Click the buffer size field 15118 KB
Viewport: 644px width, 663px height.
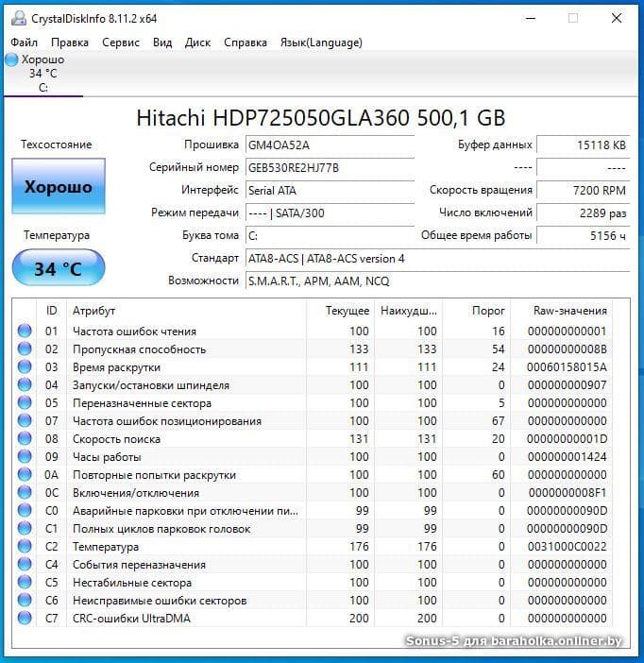(x=584, y=145)
